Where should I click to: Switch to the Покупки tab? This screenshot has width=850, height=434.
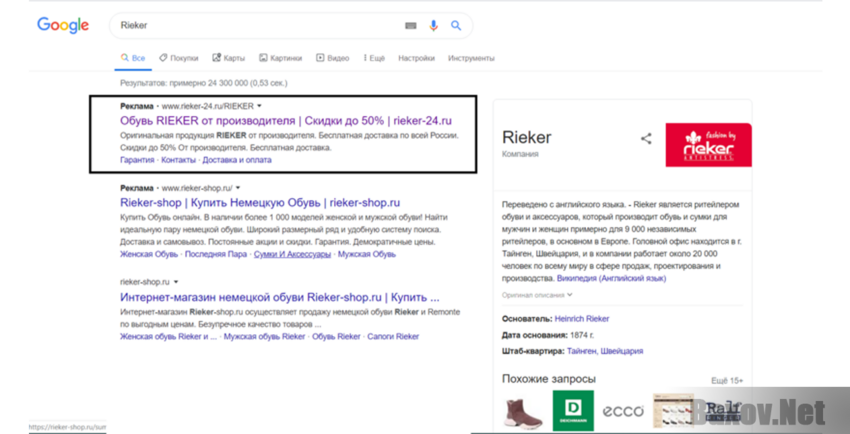pyautogui.click(x=179, y=58)
